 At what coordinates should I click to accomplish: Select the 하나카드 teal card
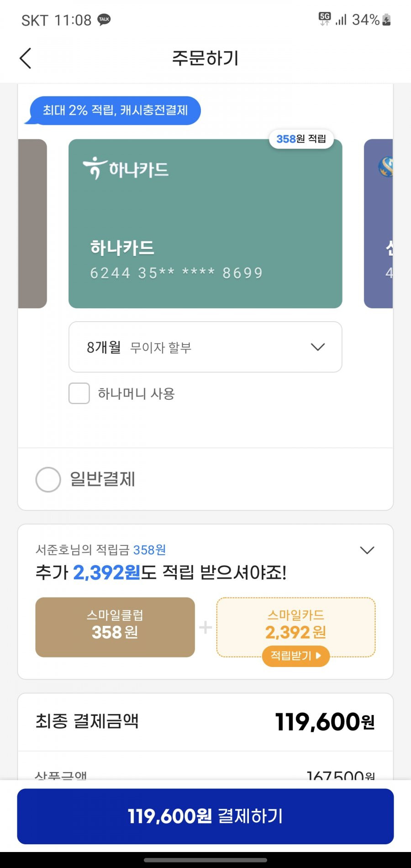[x=205, y=223]
